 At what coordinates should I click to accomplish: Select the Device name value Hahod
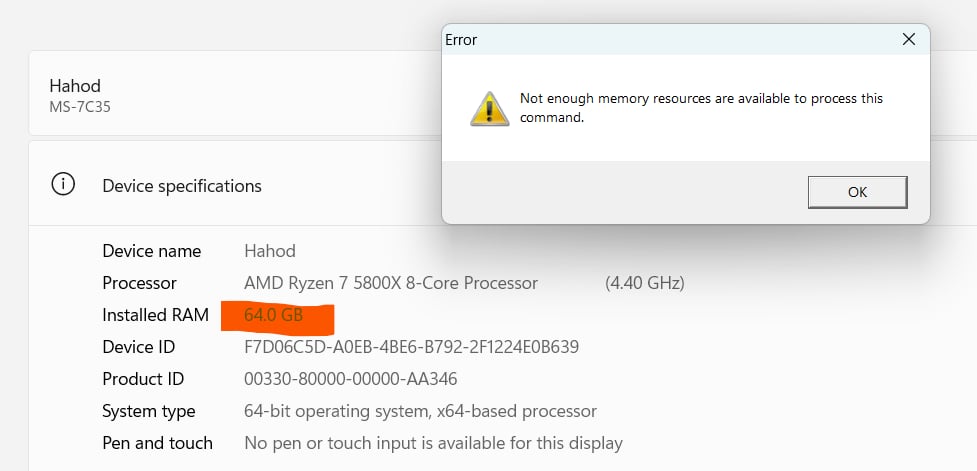[270, 251]
